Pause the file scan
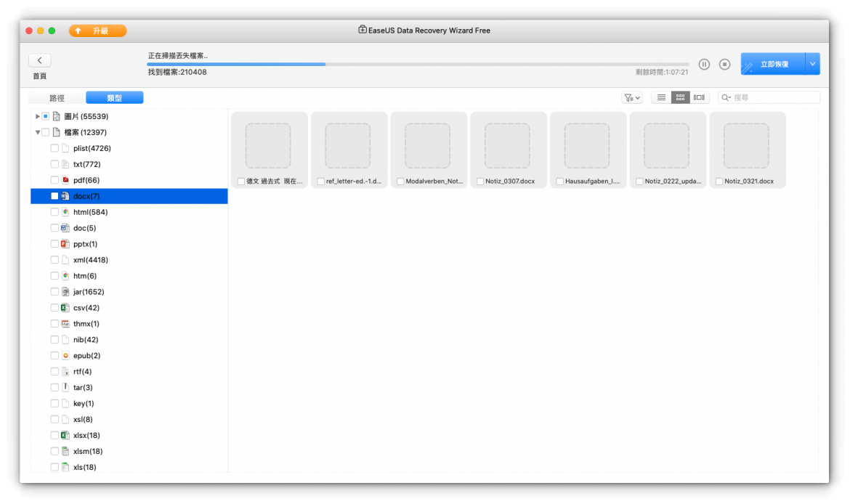Image resolution: width=850 pixels, height=504 pixels. click(x=704, y=64)
